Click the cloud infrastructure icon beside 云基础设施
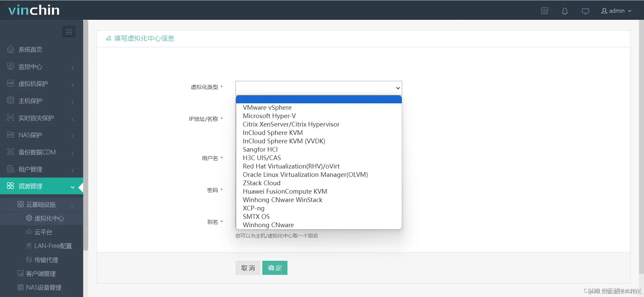 coord(20,204)
